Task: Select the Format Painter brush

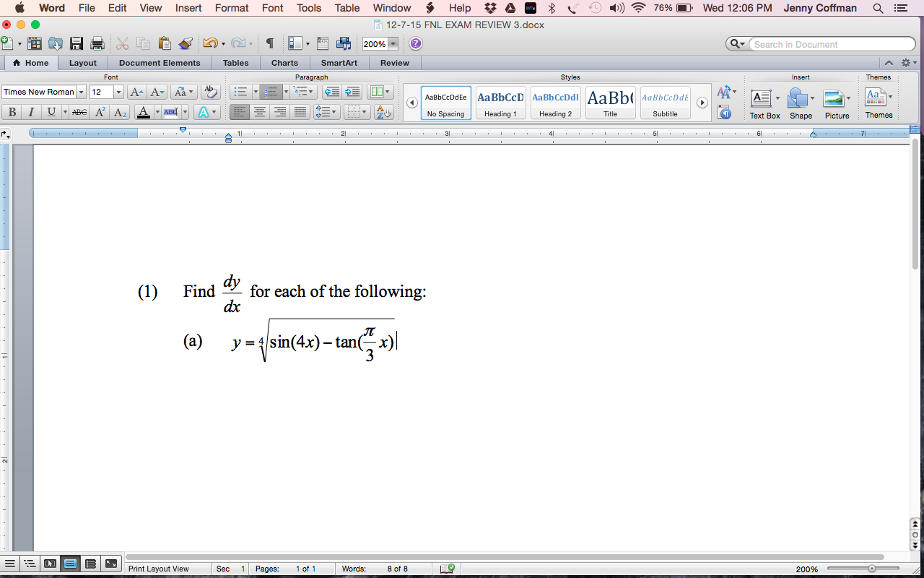Action: (186, 43)
